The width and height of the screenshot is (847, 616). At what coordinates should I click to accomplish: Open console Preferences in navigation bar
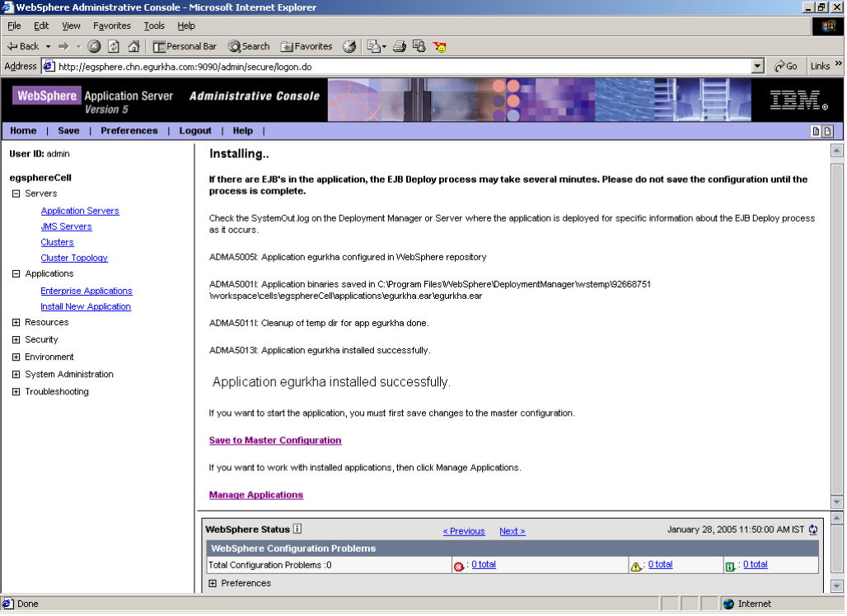(x=129, y=131)
